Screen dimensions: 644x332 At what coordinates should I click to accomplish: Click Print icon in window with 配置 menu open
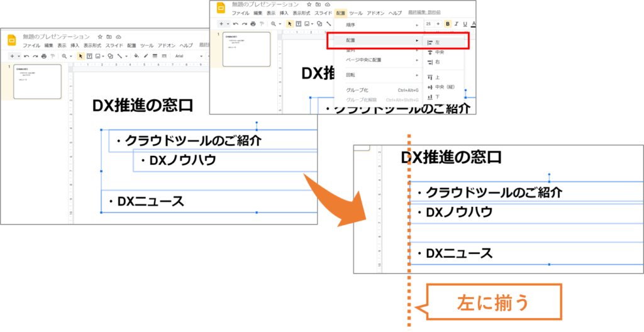point(253,24)
